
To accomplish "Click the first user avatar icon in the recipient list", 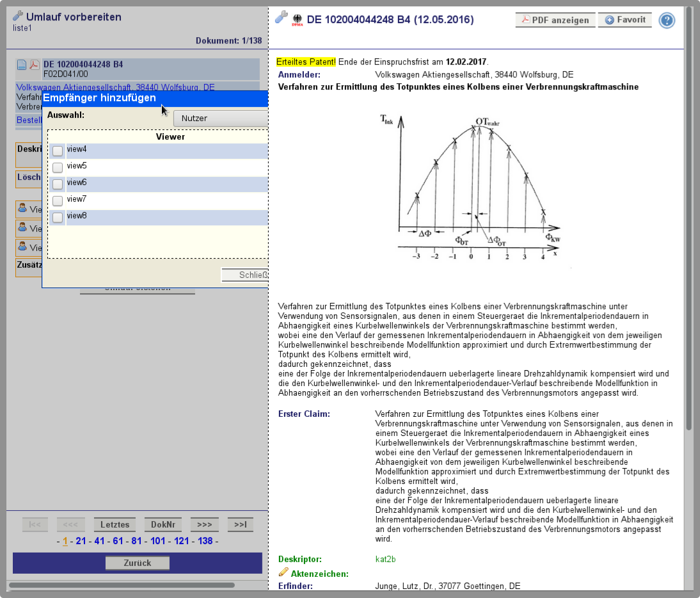I will point(22,208).
